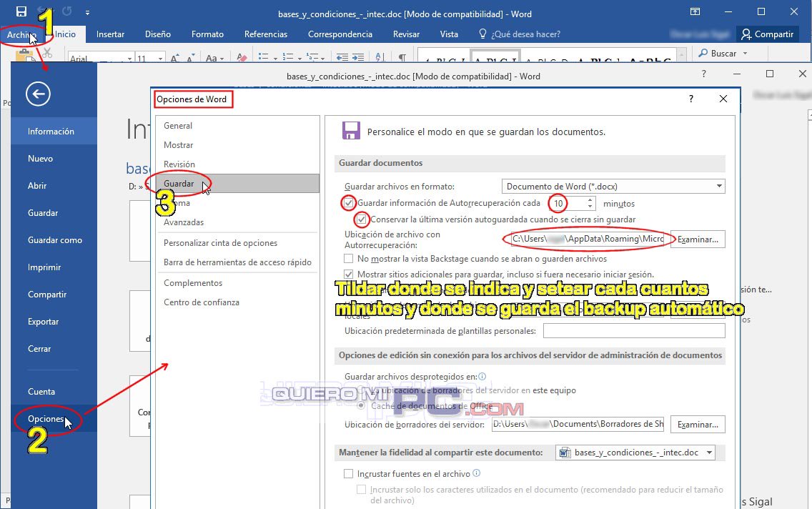Click the backstage window help question mark
Viewport: 812px width, 509px height.
pos(704,74)
